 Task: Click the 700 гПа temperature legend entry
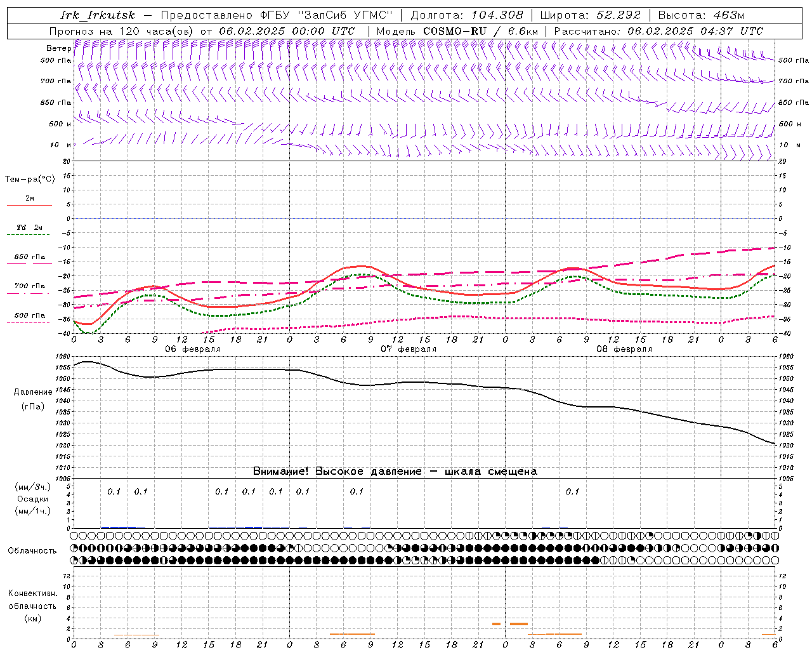30,286
